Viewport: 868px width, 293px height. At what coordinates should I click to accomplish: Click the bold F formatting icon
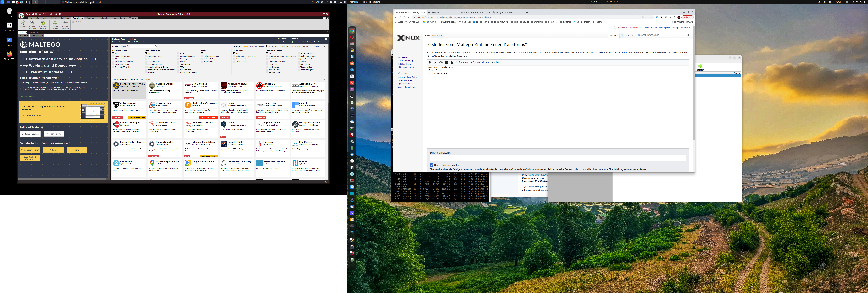430,62
